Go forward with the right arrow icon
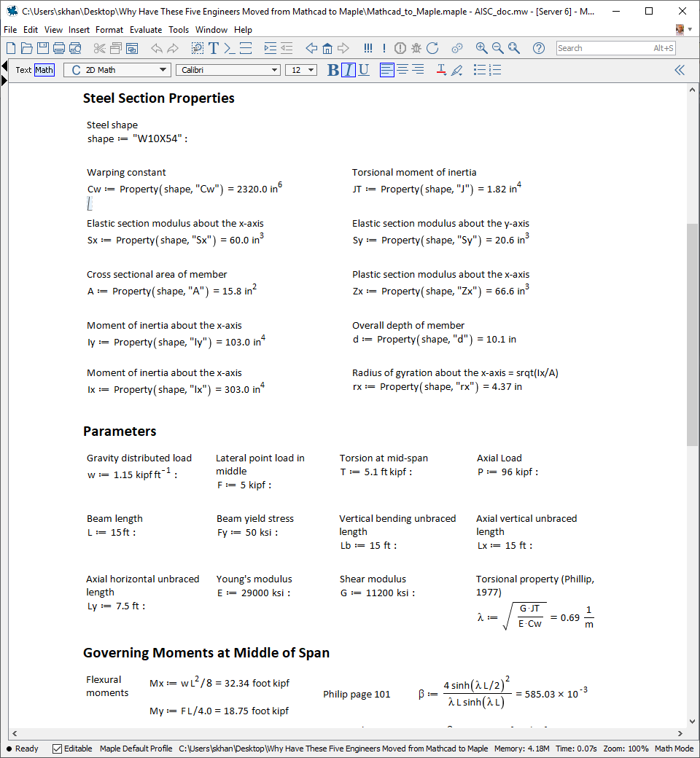Image resolution: width=700 pixels, height=758 pixels. pos(343,48)
